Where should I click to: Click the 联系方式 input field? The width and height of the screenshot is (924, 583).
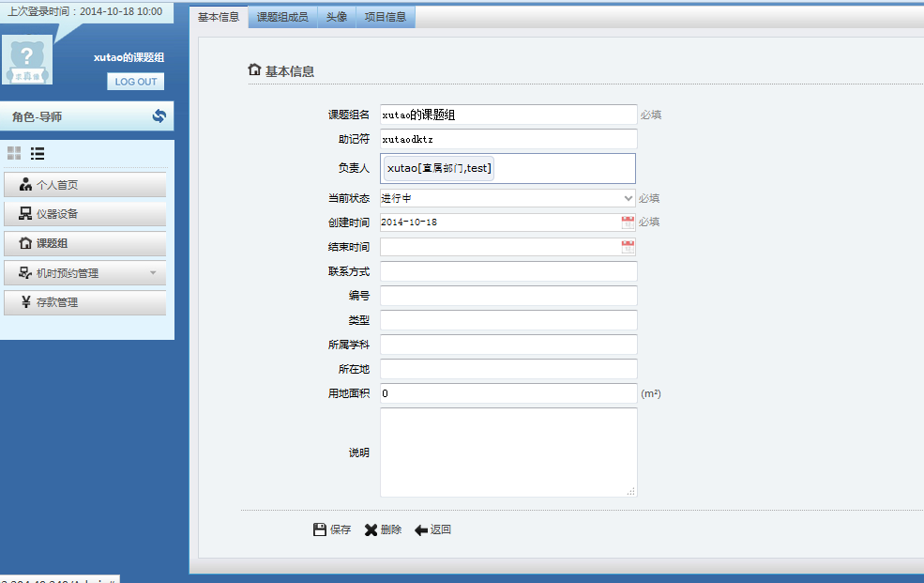pos(507,271)
